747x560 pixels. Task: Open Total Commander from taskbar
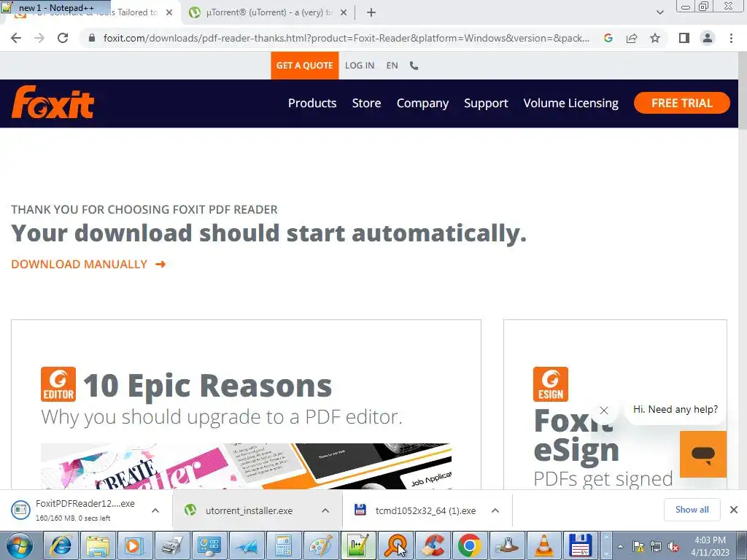pyautogui.click(x=581, y=545)
